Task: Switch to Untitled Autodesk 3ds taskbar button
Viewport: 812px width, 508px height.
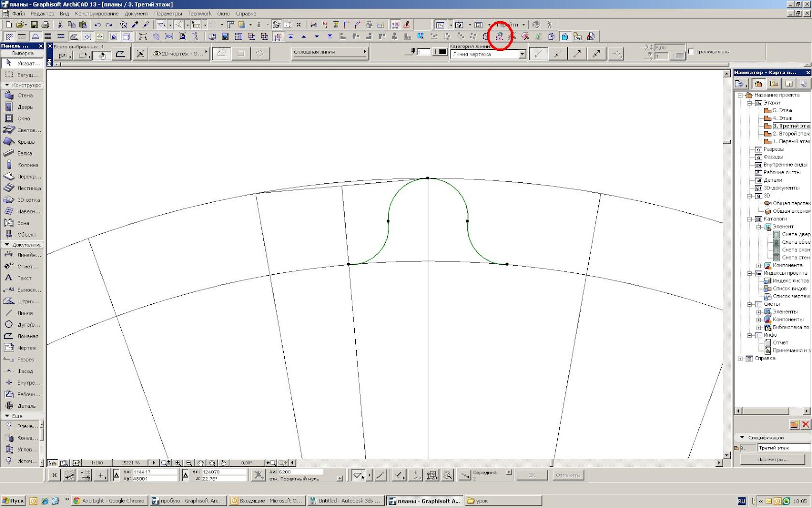Action: pos(346,501)
